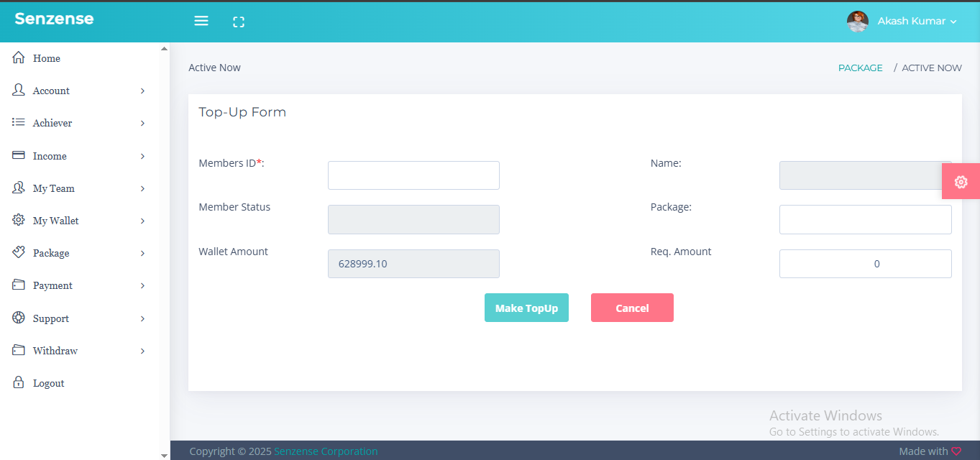Expand the Income submenu chevron
The image size is (980, 460).
(x=142, y=156)
